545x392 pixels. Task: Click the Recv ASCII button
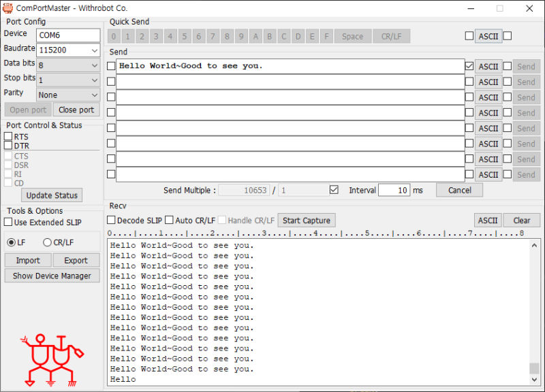pyautogui.click(x=488, y=220)
